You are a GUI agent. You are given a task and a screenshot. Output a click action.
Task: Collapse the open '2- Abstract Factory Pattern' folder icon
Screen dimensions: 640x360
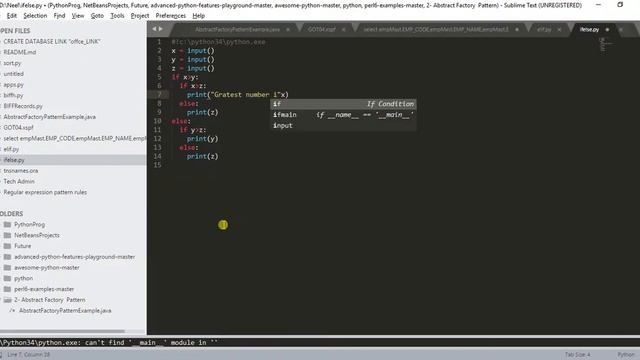click(7, 300)
